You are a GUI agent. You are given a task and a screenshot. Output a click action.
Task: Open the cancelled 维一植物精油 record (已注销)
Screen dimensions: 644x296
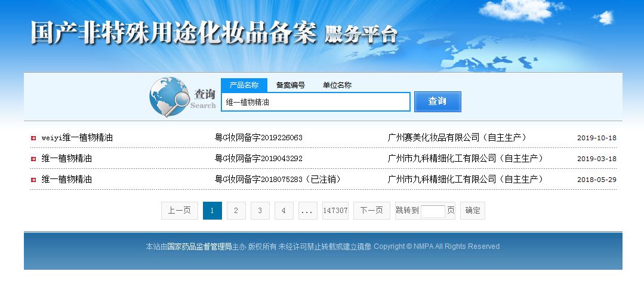[67, 180]
